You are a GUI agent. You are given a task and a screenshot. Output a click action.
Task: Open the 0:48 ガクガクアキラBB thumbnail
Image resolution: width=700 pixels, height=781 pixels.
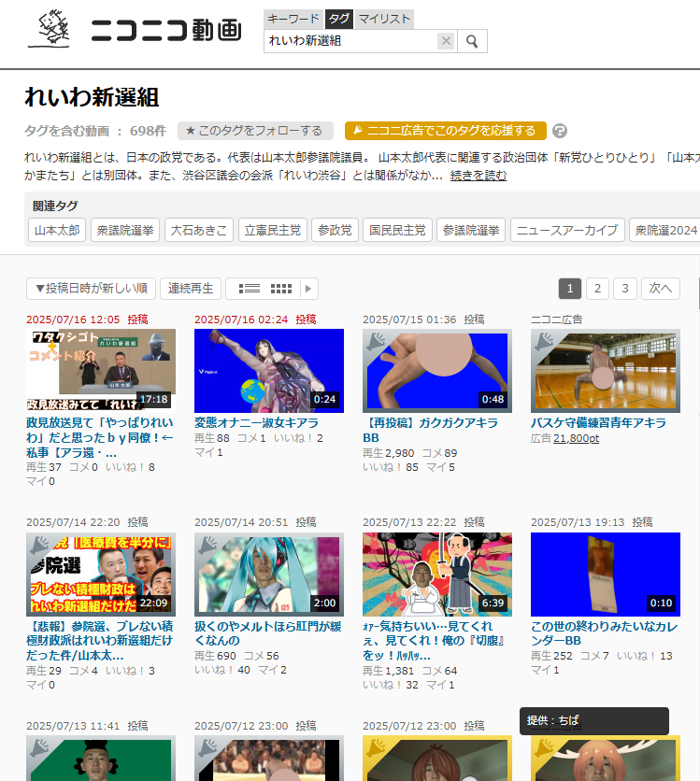(x=437, y=371)
